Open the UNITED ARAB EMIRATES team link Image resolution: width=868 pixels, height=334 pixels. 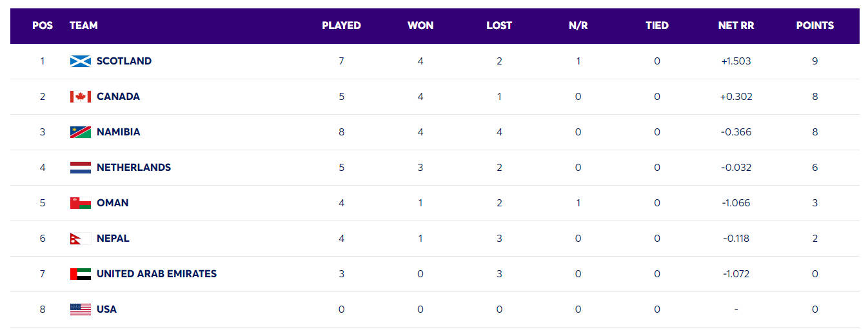pyautogui.click(x=156, y=274)
